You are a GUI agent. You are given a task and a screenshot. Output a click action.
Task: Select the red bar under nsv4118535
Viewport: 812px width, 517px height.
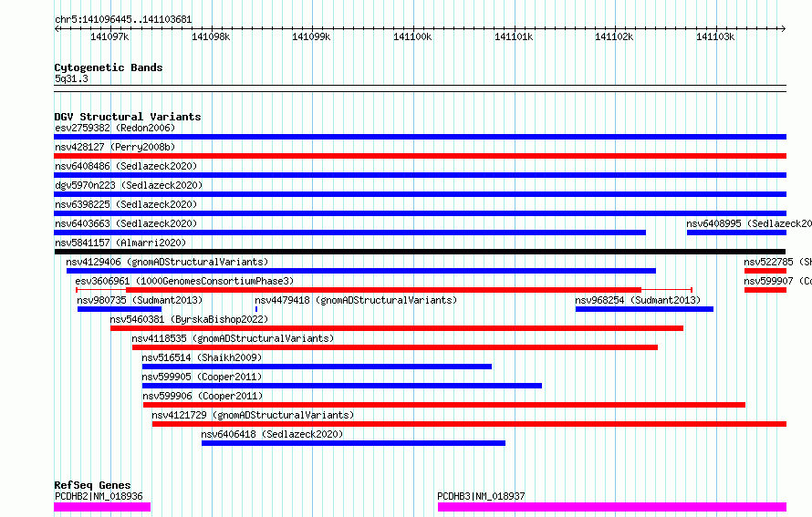(x=395, y=347)
